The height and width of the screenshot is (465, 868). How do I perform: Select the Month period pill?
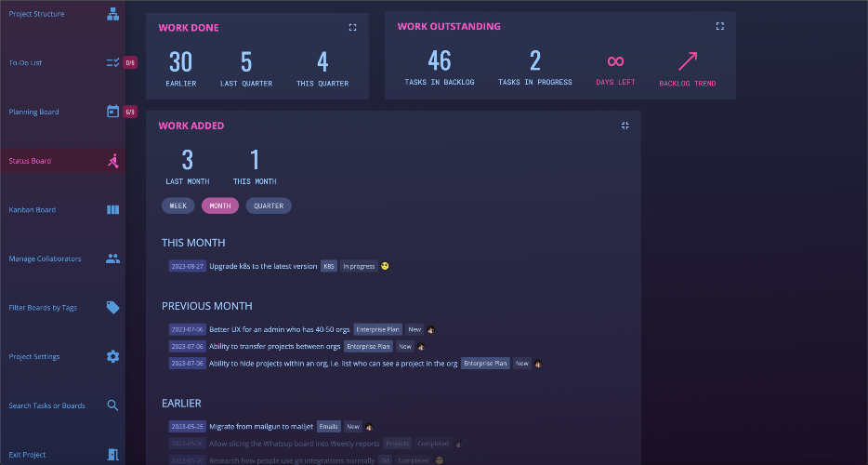pyautogui.click(x=220, y=206)
